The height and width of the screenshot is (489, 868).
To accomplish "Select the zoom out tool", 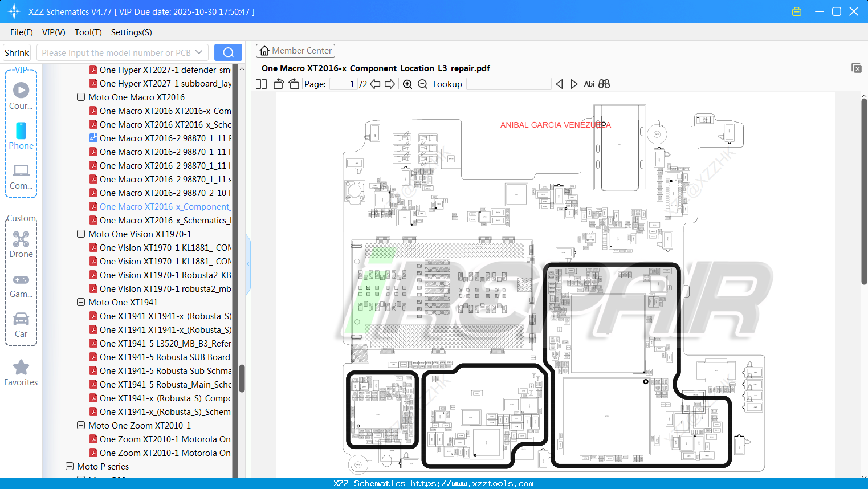I will point(422,84).
